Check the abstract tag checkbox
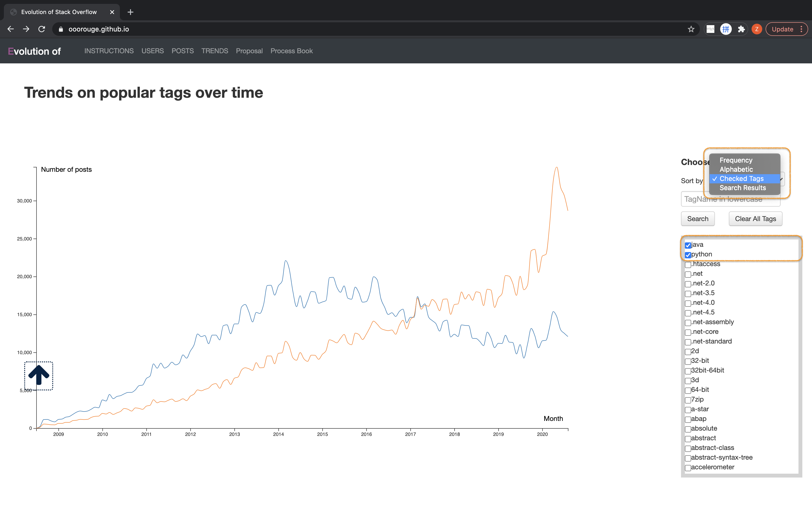Image resolution: width=812 pixels, height=508 pixels. [x=688, y=439]
